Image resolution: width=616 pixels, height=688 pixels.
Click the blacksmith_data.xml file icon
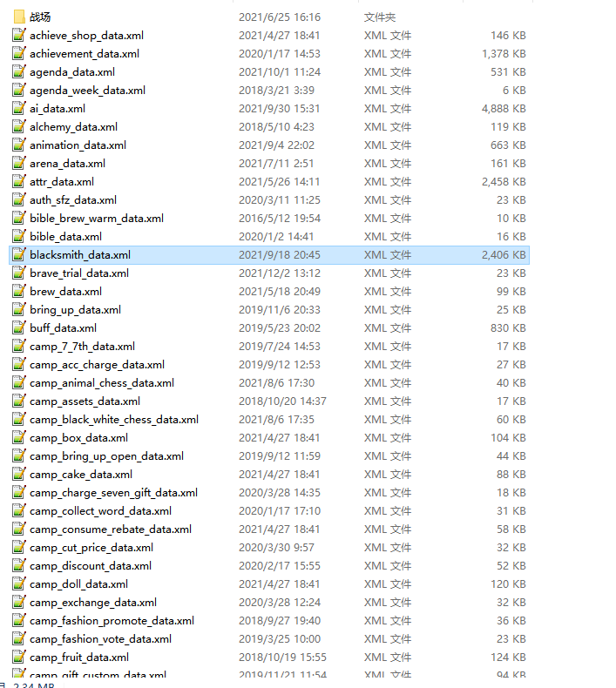[x=19, y=255]
